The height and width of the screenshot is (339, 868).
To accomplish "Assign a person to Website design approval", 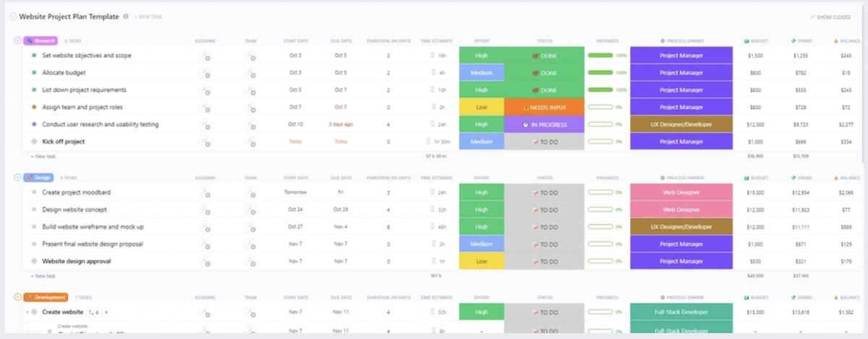I will [x=205, y=261].
